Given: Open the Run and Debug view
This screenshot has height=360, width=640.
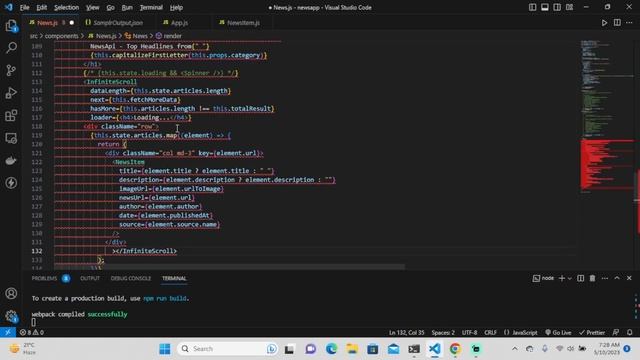Looking at the screenshot, I should pyautogui.click(x=11, y=93).
